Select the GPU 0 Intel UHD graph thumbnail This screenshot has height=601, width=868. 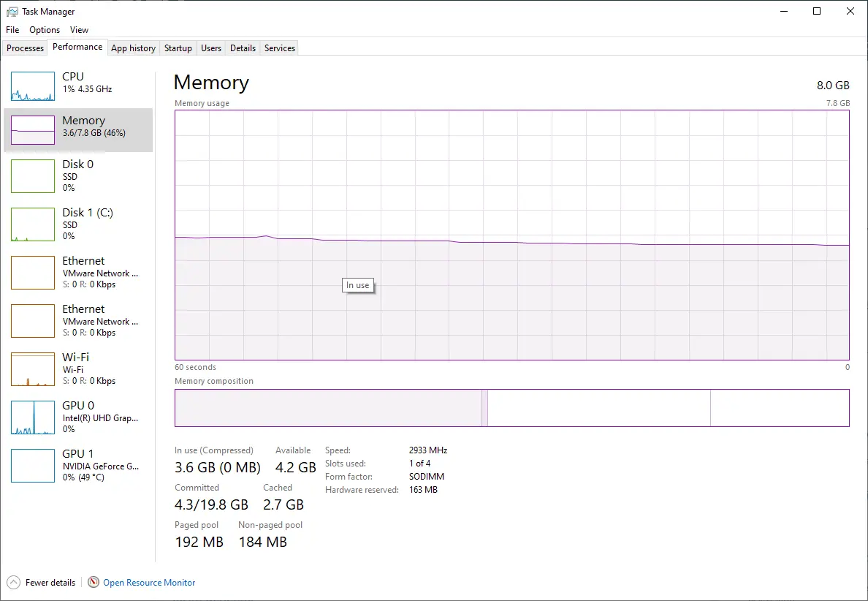(33, 417)
